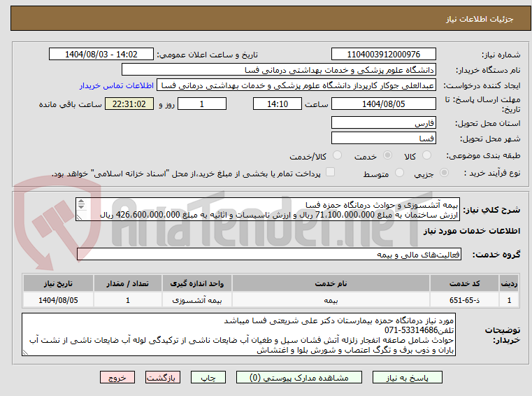Click the remaining time field 22:31:02
This screenshot has width=532, height=396.
(129, 104)
